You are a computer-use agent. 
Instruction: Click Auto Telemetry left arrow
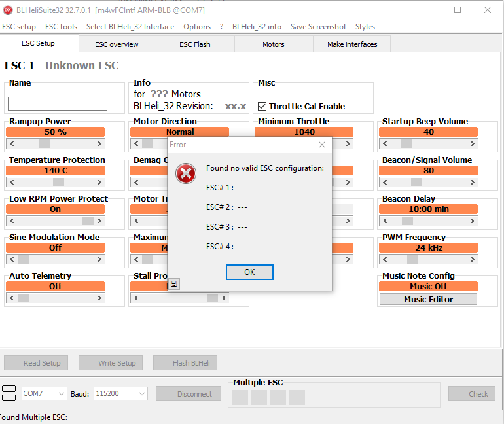[x=12, y=298]
